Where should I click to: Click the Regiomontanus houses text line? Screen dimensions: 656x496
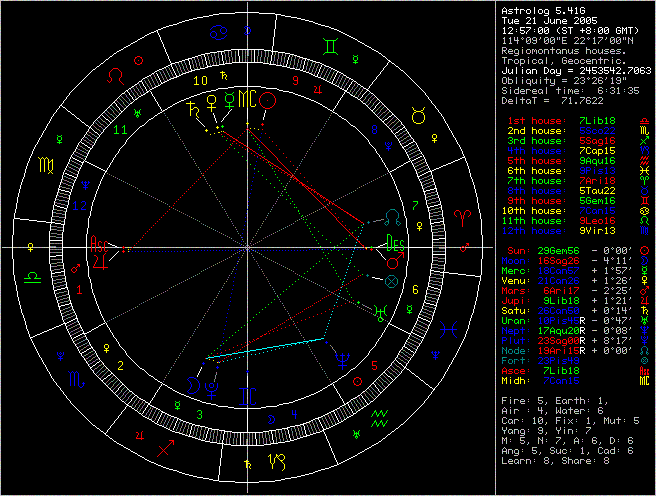(x=564, y=49)
